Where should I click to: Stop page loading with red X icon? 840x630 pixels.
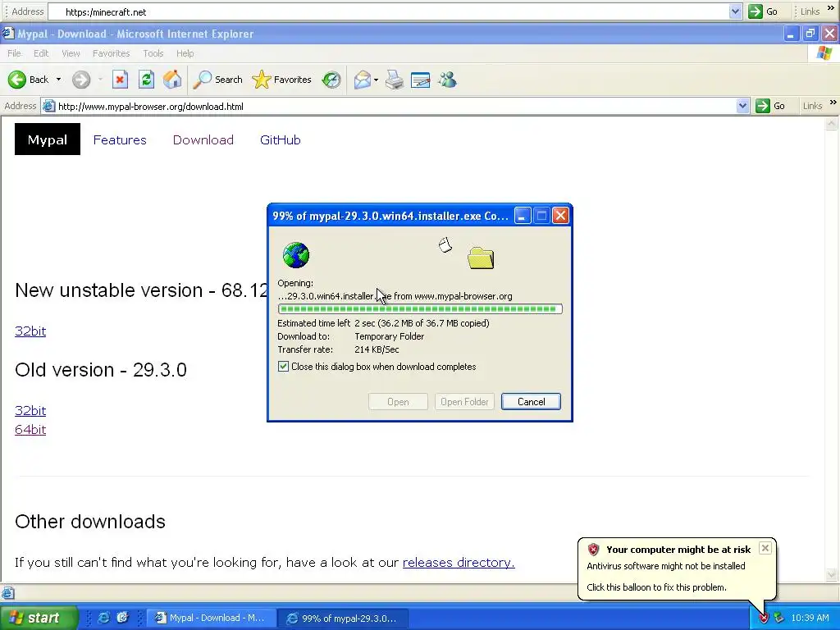(120, 80)
